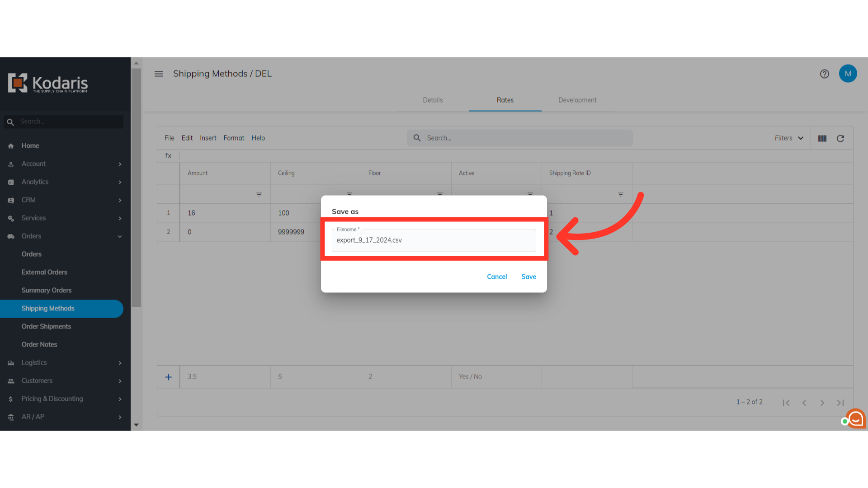
Task: Click the refresh grid icon
Action: coord(840,139)
